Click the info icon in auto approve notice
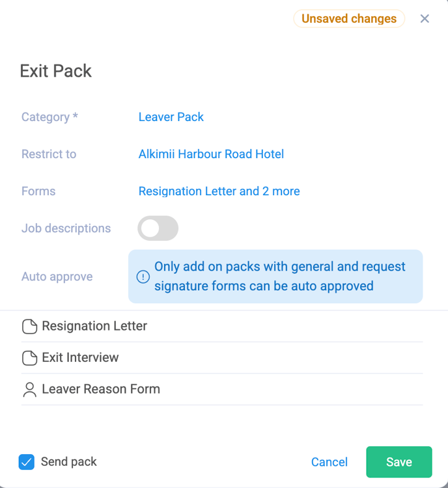Image resolution: width=448 pixels, height=488 pixels. [143, 277]
